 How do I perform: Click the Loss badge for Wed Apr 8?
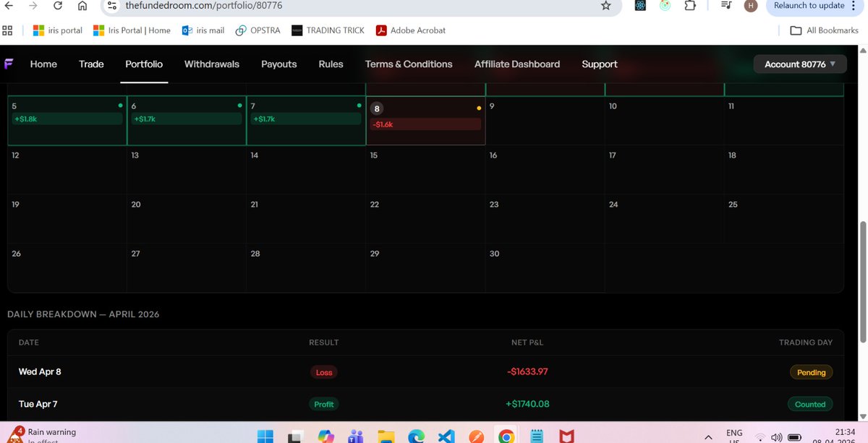tap(324, 372)
